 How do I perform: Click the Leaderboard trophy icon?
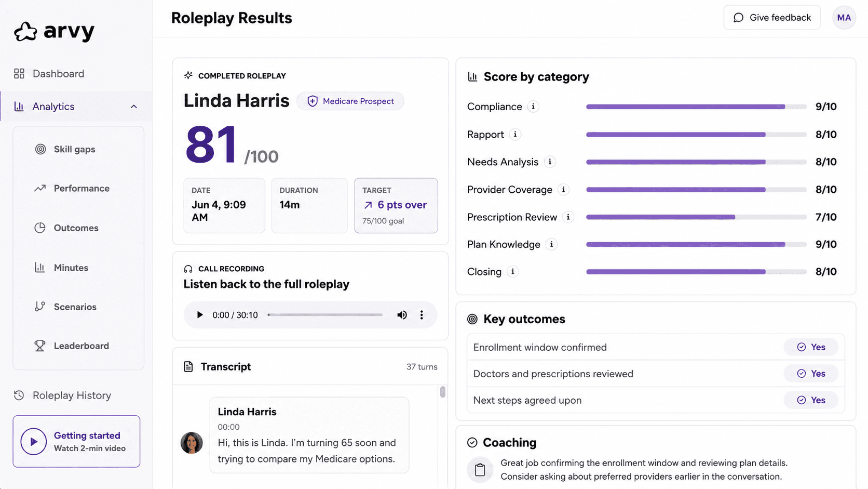click(x=40, y=346)
